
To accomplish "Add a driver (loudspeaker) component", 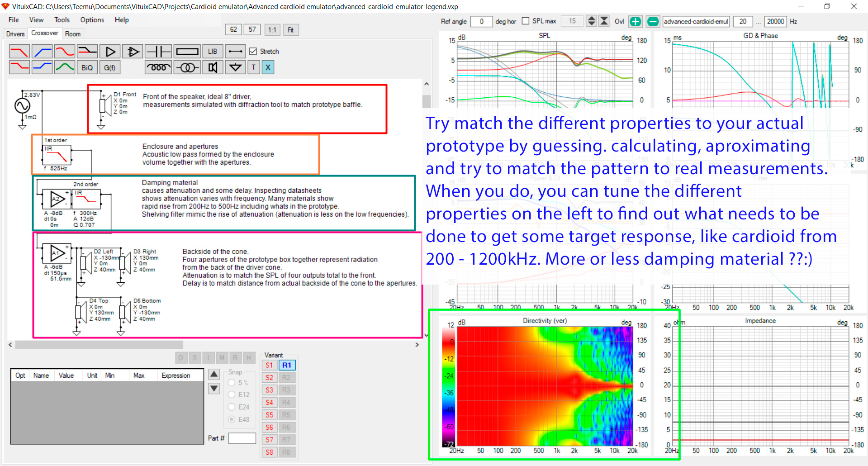I will coord(213,67).
